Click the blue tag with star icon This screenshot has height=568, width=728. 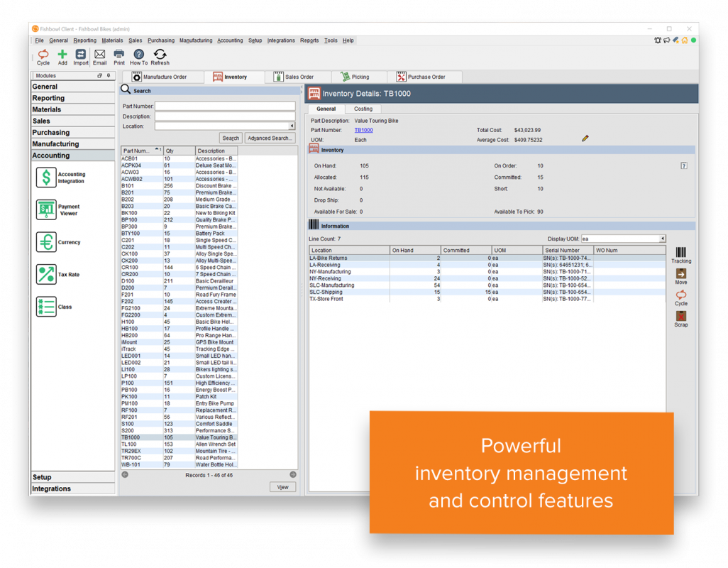pyautogui.click(x=676, y=40)
